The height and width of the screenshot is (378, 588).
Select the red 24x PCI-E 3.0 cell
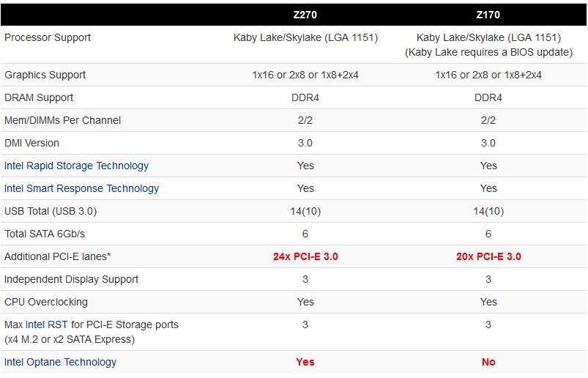coord(305,256)
